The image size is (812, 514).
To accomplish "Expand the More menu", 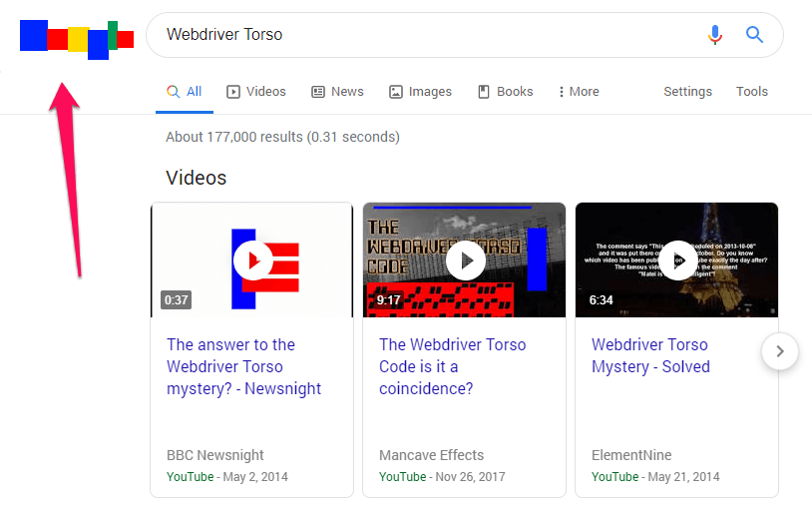I will tap(579, 92).
